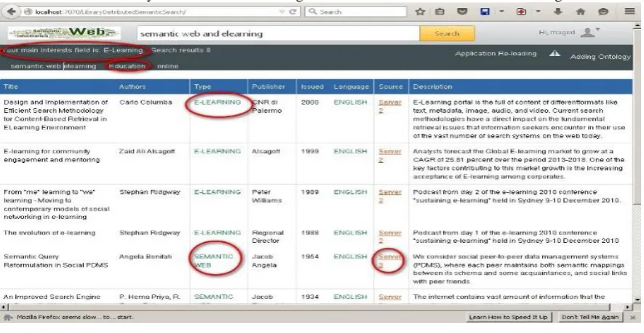Click title 'Semantic Query Reformulation in Social PDMS'
The height and width of the screenshot is (333, 644).
pyautogui.click(x=56, y=261)
